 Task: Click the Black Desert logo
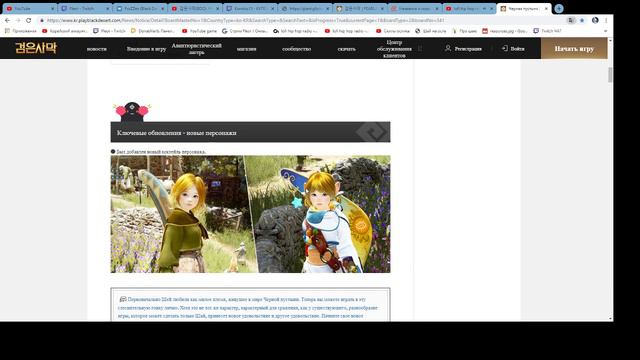click(36, 48)
